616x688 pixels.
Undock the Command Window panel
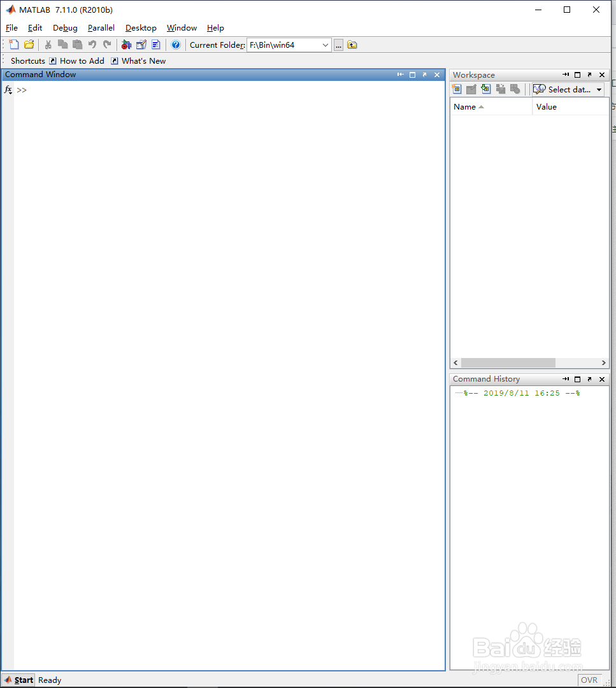[x=425, y=75]
